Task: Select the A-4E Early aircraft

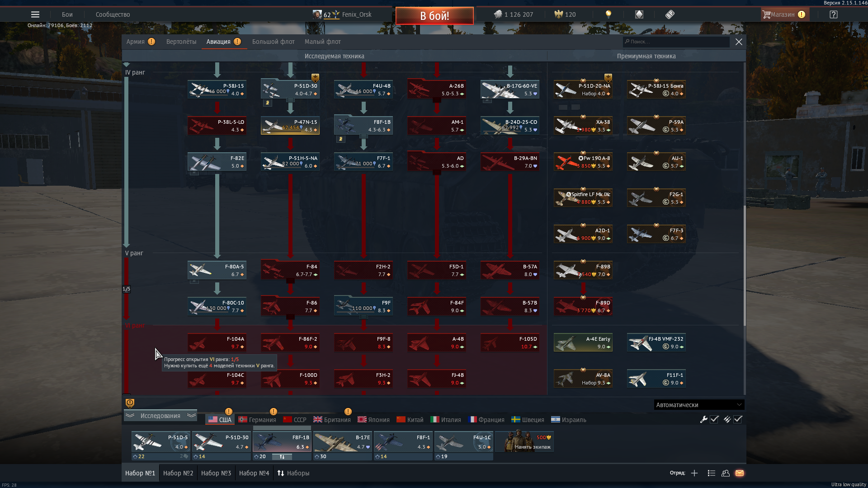Action: point(583,343)
